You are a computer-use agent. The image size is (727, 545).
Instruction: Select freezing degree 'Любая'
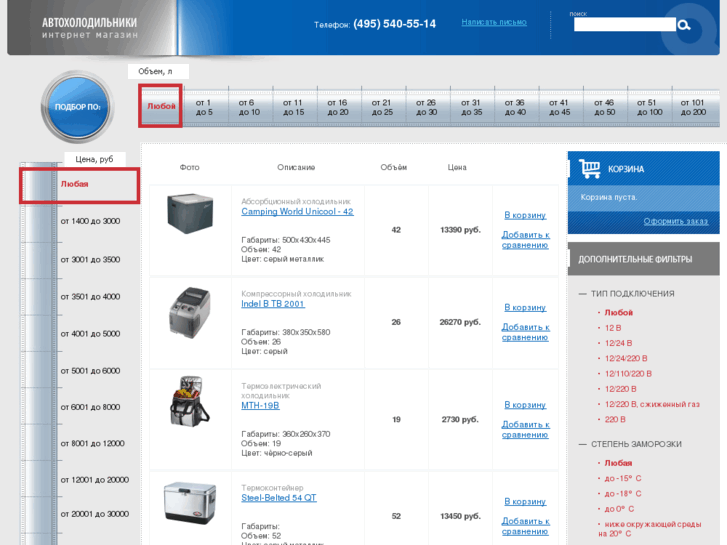coord(618,463)
